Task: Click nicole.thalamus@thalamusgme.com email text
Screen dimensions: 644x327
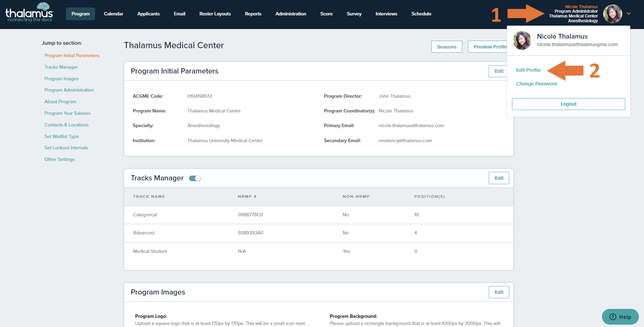Action: click(x=577, y=44)
